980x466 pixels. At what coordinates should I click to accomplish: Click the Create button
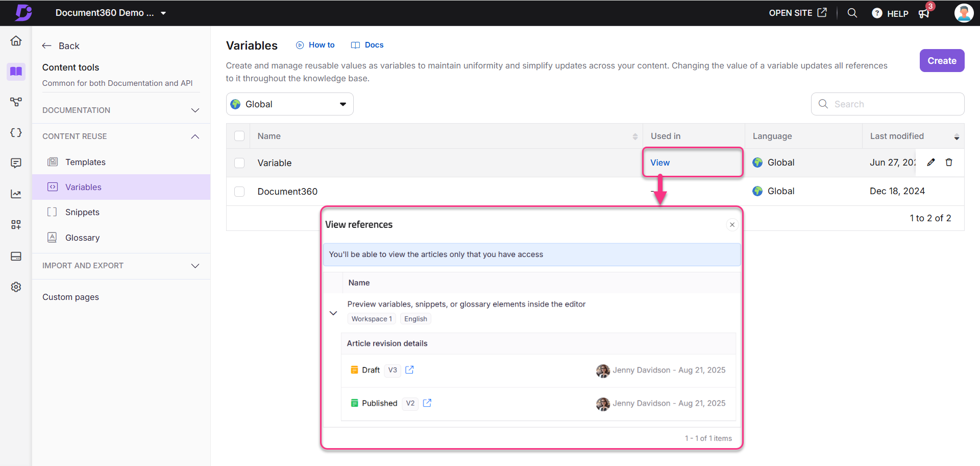pyautogui.click(x=942, y=61)
